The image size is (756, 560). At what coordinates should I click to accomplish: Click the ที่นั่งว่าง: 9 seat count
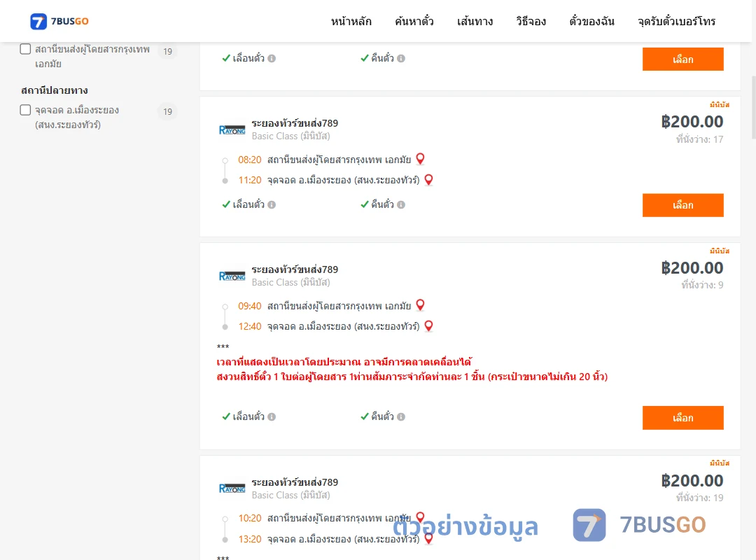pyautogui.click(x=702, y=285)
